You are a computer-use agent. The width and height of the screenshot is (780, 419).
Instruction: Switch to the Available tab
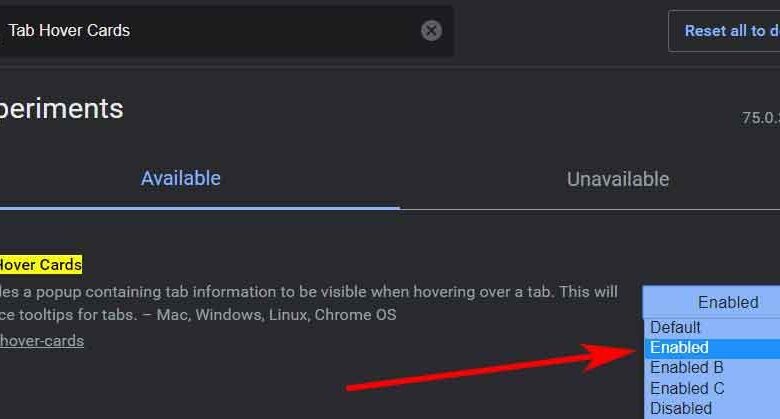(x=180, y=179)
